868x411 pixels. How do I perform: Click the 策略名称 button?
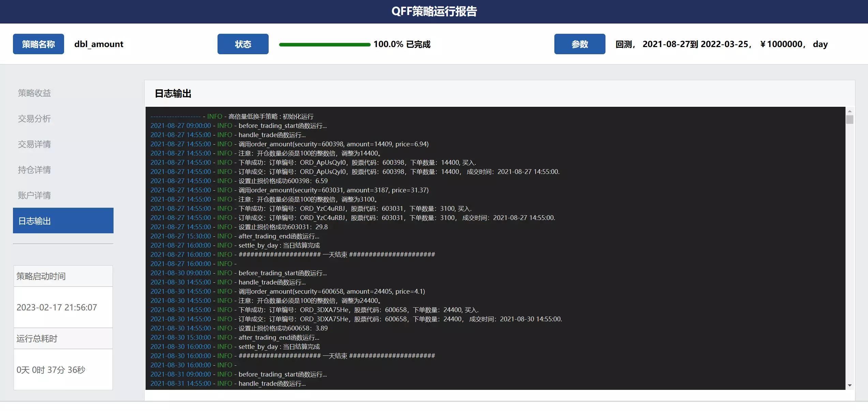click(39, 44)
